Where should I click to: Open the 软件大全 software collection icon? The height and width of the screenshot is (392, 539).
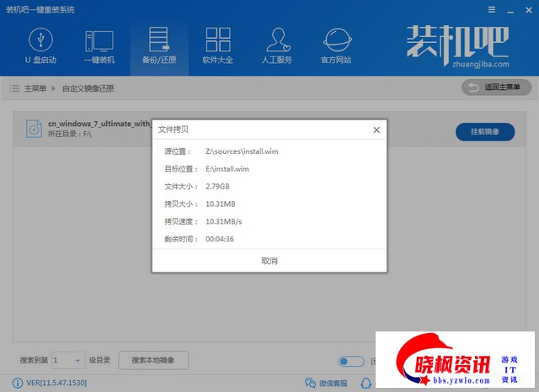click(217, 45)
